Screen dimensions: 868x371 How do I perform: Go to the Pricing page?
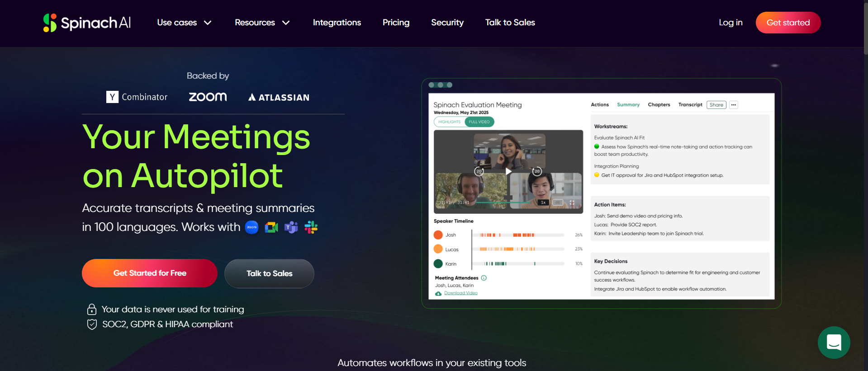[396, 23]
